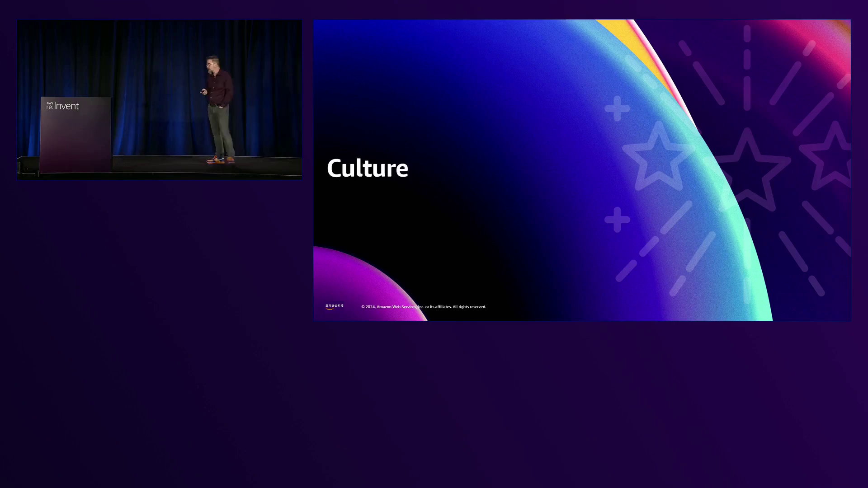
Task: Click the Culture slide title text
Action: [x=367, y=168]
